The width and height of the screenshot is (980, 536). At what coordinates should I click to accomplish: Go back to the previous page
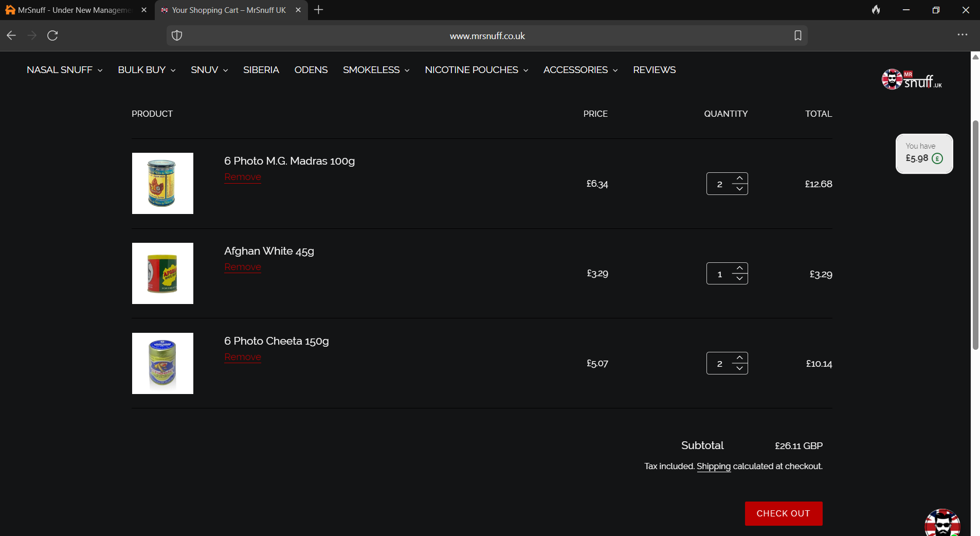(11, 35)
